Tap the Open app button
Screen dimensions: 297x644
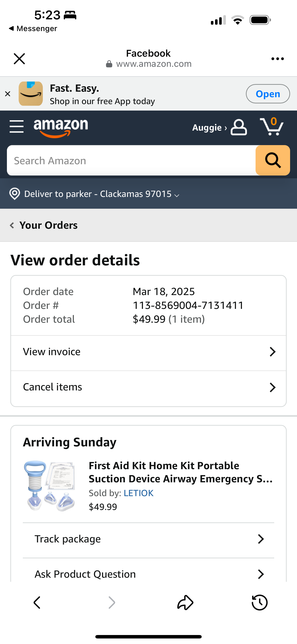(x=268, y=94)
